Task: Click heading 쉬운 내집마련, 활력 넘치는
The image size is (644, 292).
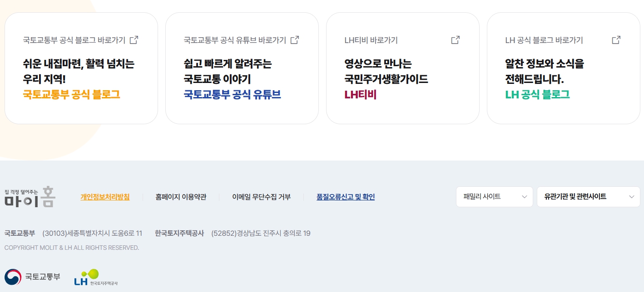Action: coord(79,63)
